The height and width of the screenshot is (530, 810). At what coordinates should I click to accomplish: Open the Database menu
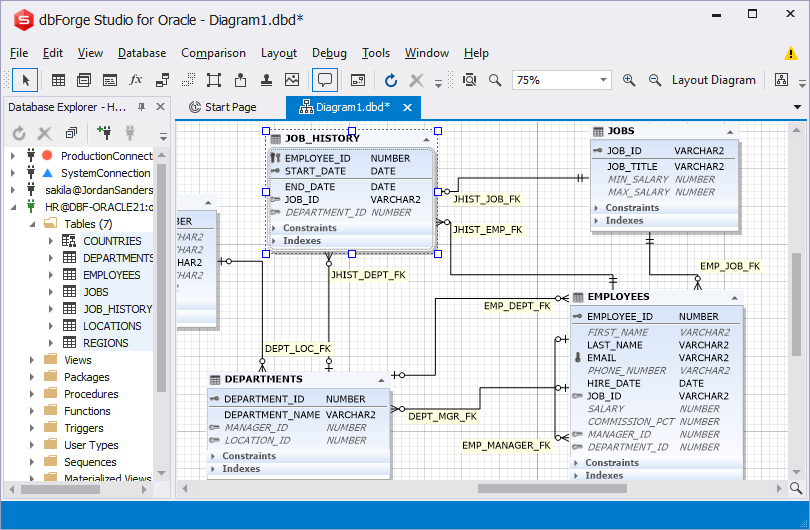pyautogui.click(x=142, y=53)
